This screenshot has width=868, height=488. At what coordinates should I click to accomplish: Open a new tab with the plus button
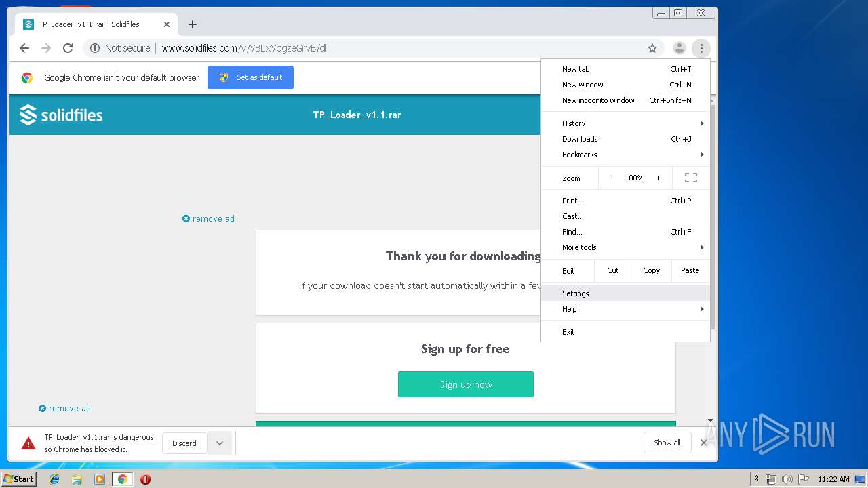pos(193,24)
